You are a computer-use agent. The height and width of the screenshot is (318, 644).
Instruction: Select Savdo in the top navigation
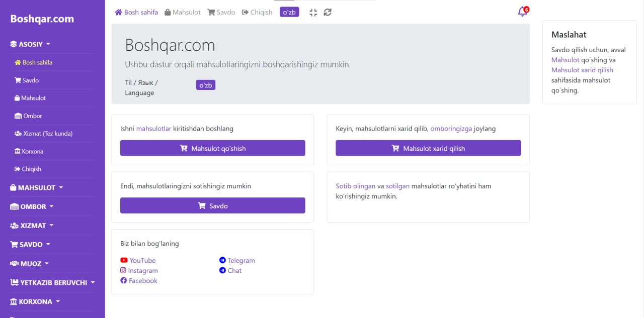click(221, 12)
